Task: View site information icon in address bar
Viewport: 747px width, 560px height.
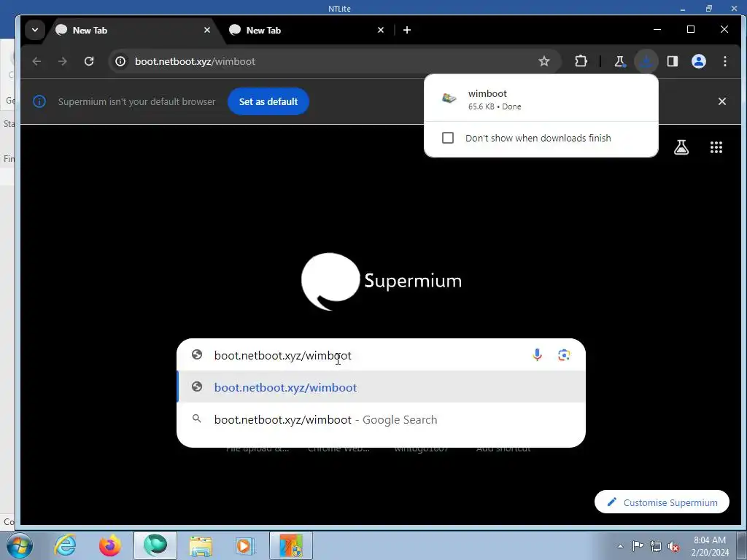Action: [x=120, y=61]
